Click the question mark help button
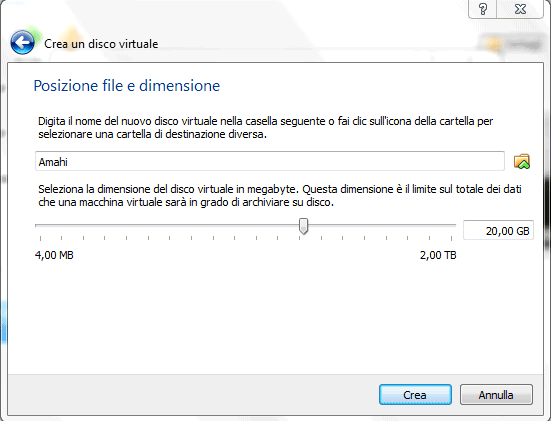 coord(483,9)
